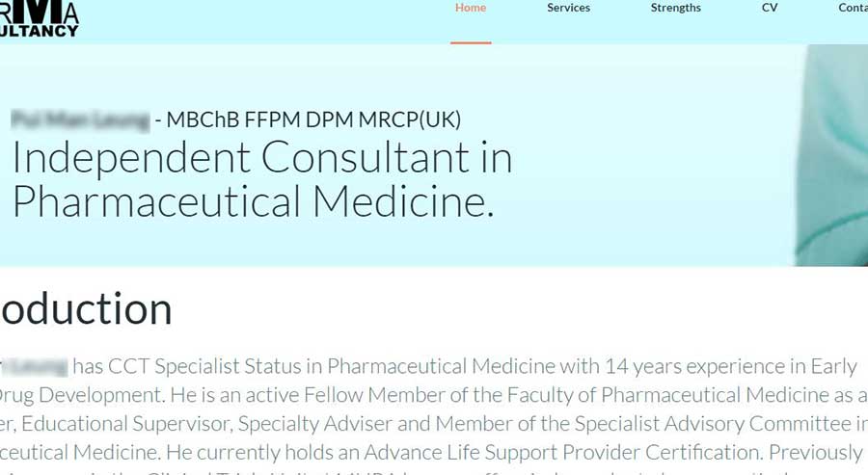Click Advance Life Support Provider Certification text

(x=560, y=453)
